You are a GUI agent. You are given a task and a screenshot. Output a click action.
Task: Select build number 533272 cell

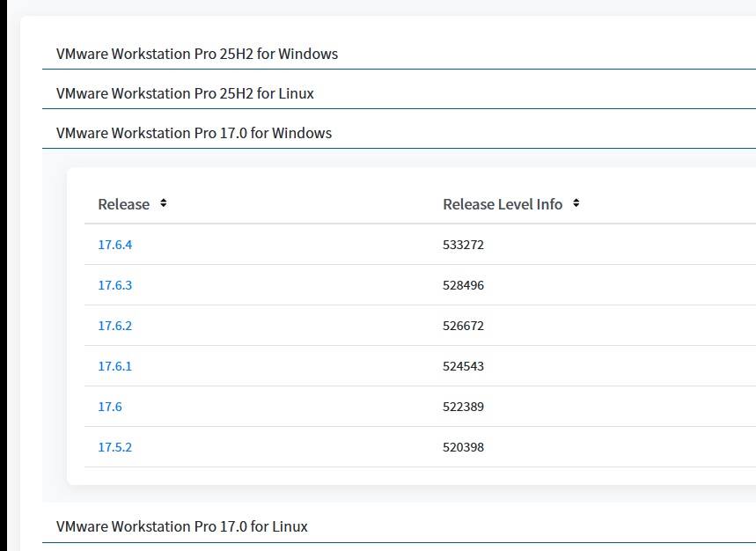point(463,245)
